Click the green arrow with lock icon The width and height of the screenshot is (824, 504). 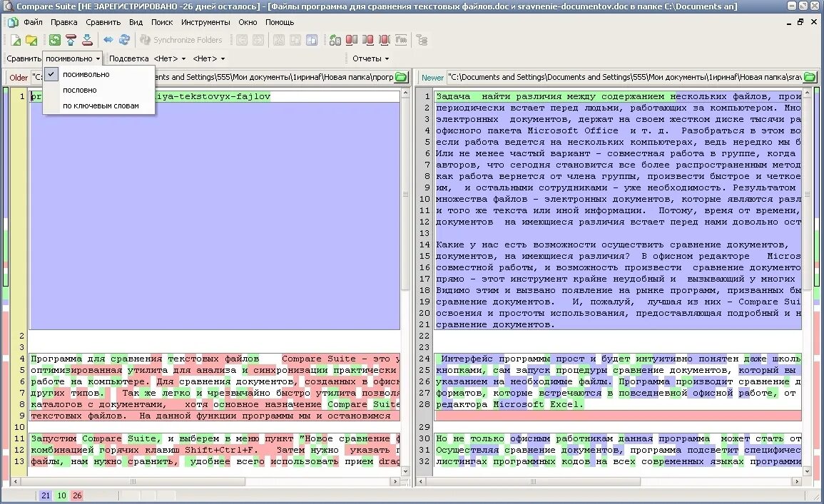335,40
